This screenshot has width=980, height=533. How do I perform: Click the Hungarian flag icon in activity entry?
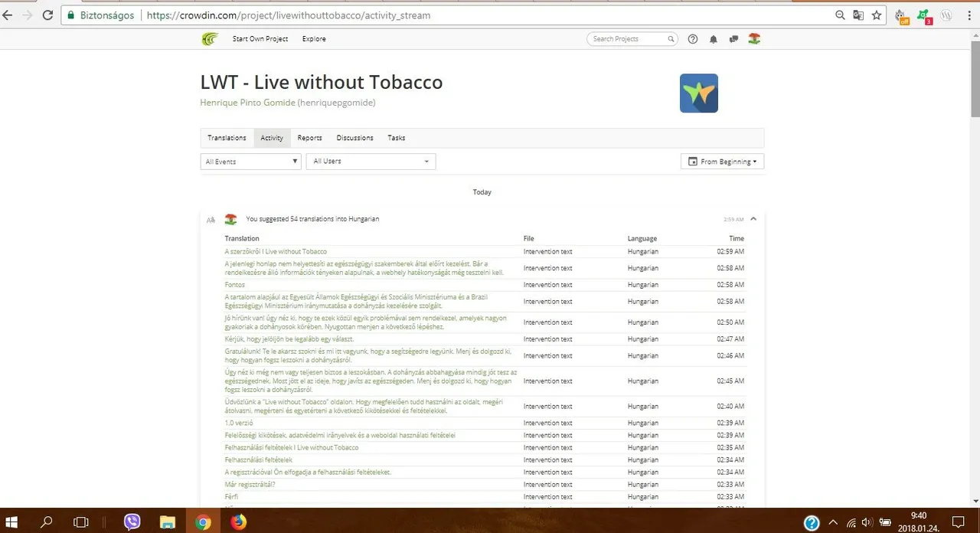click(x=230, y=219)
